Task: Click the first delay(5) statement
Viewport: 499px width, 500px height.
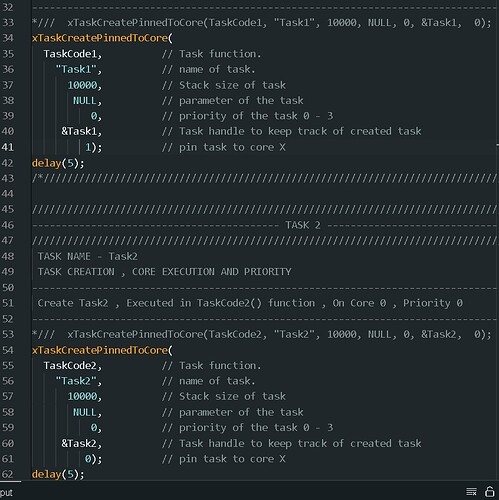Action: [58, 163]
